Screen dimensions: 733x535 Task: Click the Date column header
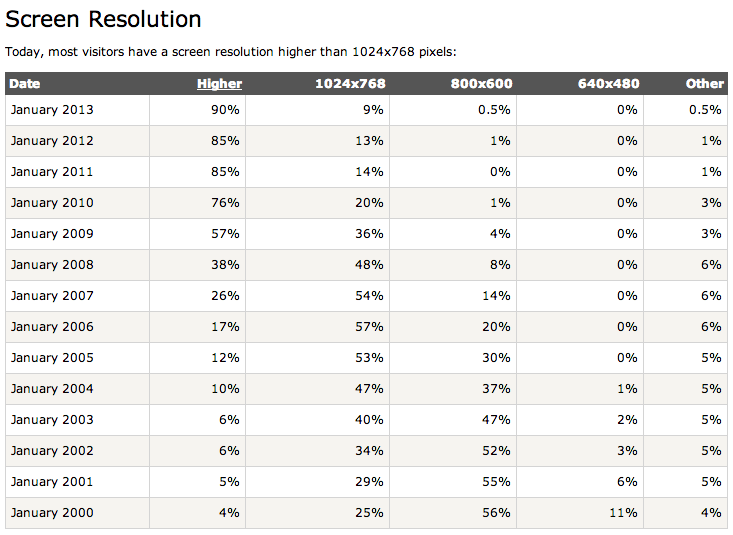(x=26, y=84)
